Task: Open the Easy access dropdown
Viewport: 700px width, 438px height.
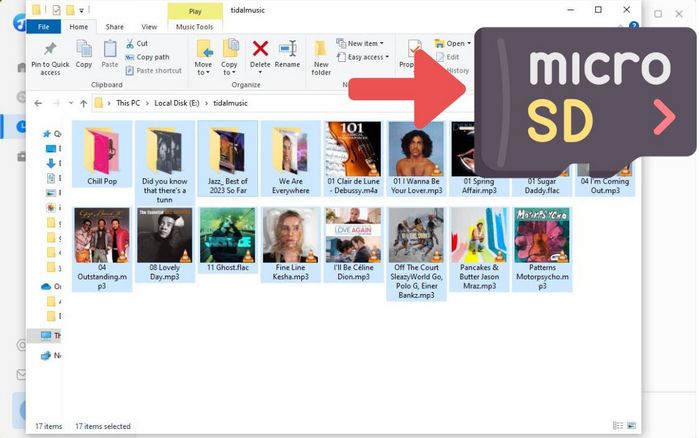Action: (363, 57)
